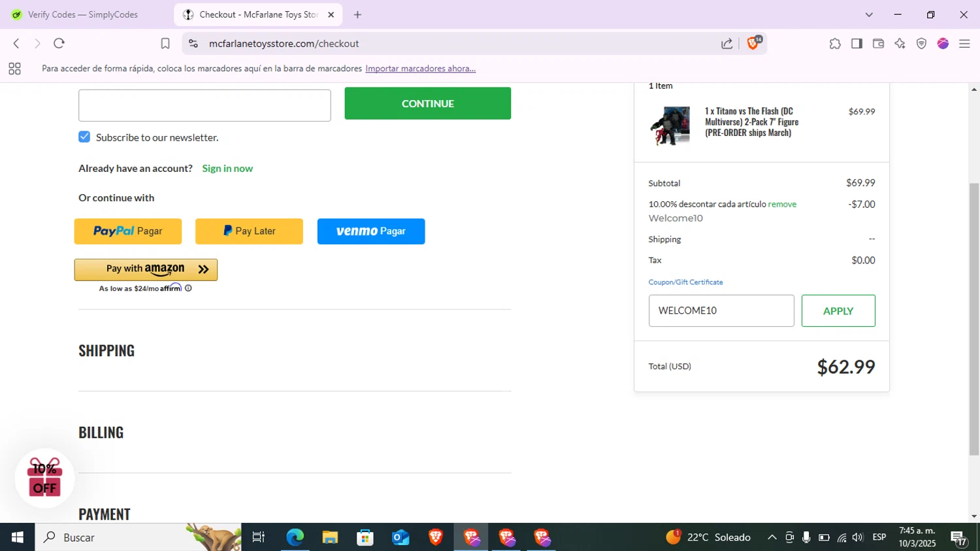
Task: Switch to the Verify Codes SimplyCodes tab
Action: [84, 14]
